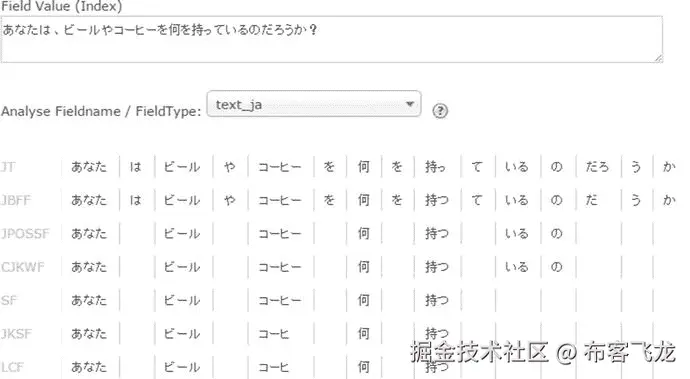The image size is (690, 379).
Task: Select だ token in JBFF row
Action: (591, 200)
